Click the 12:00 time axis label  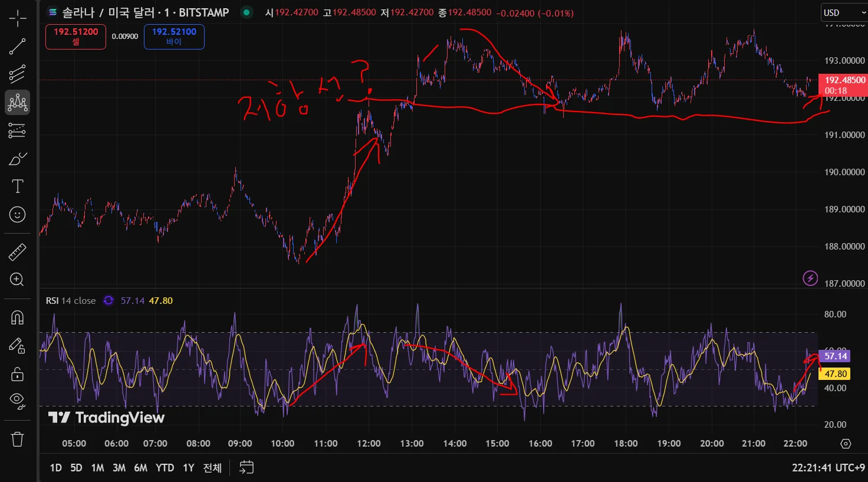369,444
